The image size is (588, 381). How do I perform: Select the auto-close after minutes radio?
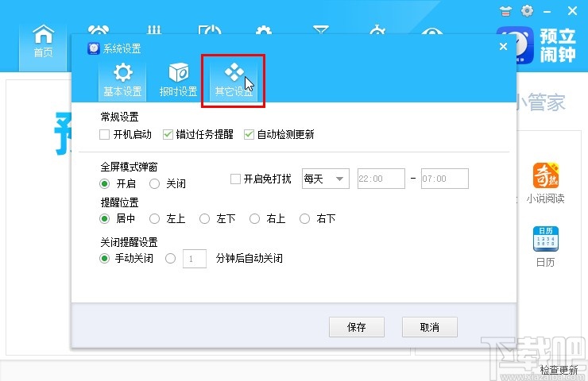(171, 259)
